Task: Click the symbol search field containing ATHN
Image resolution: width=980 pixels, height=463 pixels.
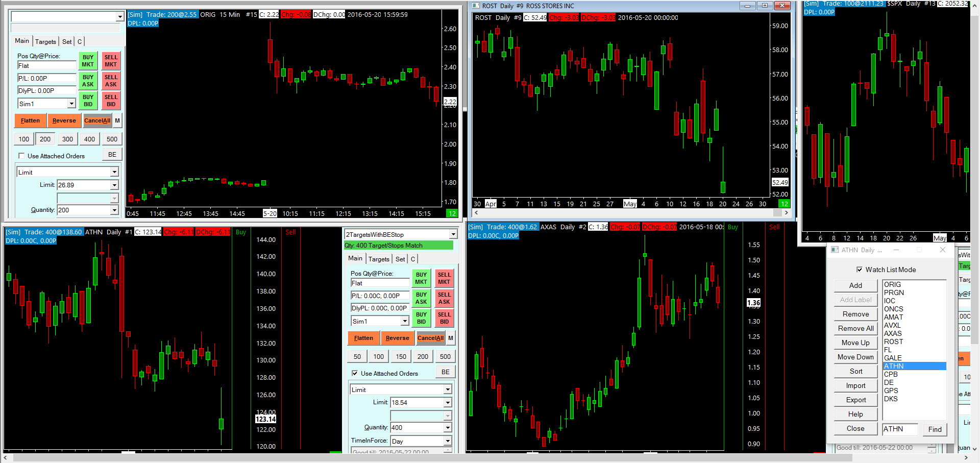Action: (900, 429)
